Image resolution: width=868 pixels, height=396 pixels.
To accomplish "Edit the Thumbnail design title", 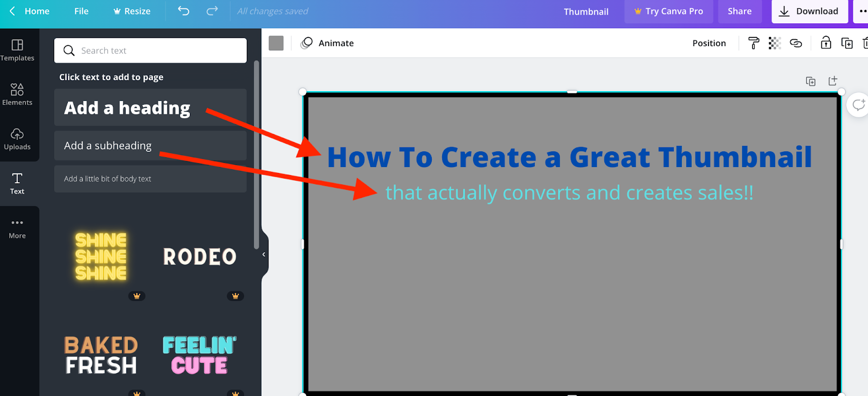I will [586, 11].
